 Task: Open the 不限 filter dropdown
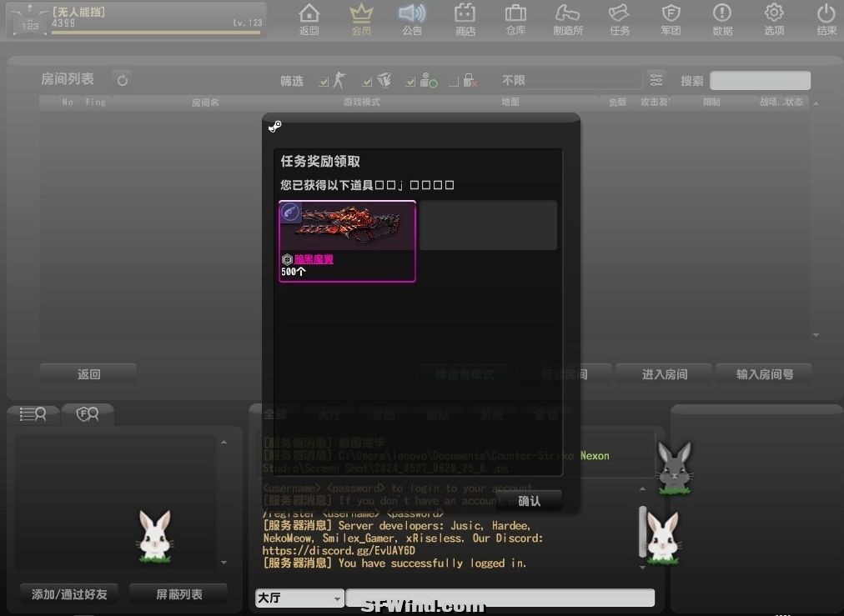(570, 80)
